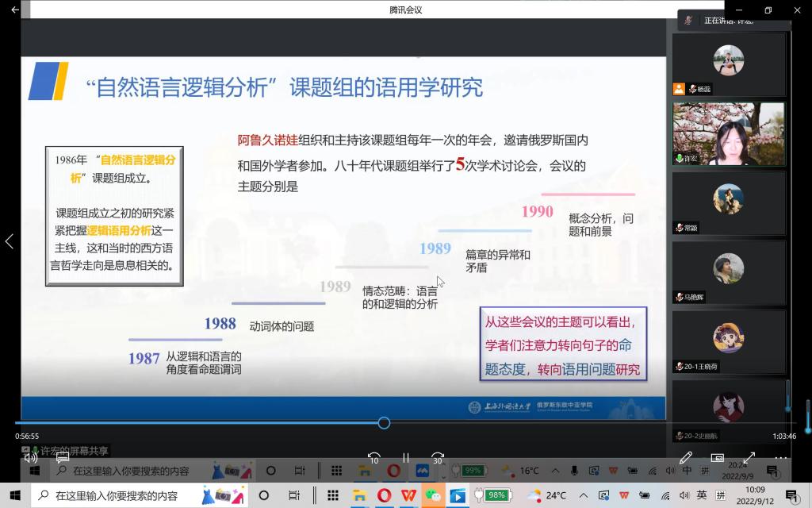Viewport: 812px width, 508px height.
Task: Open the 98% battery status indicator
Action: [x=492, y=495]
